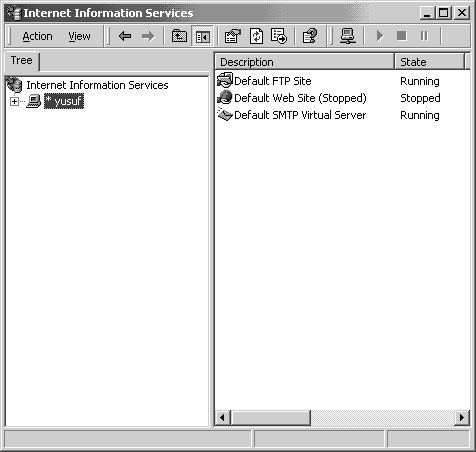Toggle the Show/Hide Console Tree button

point(202,36)
